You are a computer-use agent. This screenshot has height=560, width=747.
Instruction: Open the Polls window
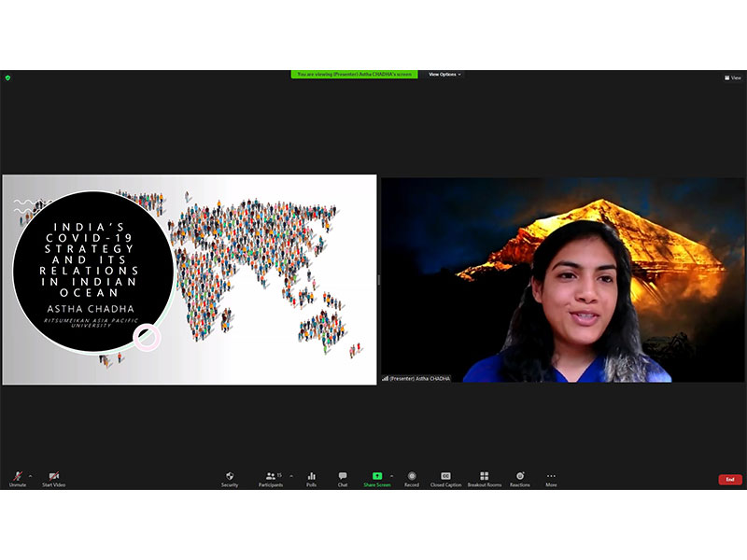click(311, 478)
